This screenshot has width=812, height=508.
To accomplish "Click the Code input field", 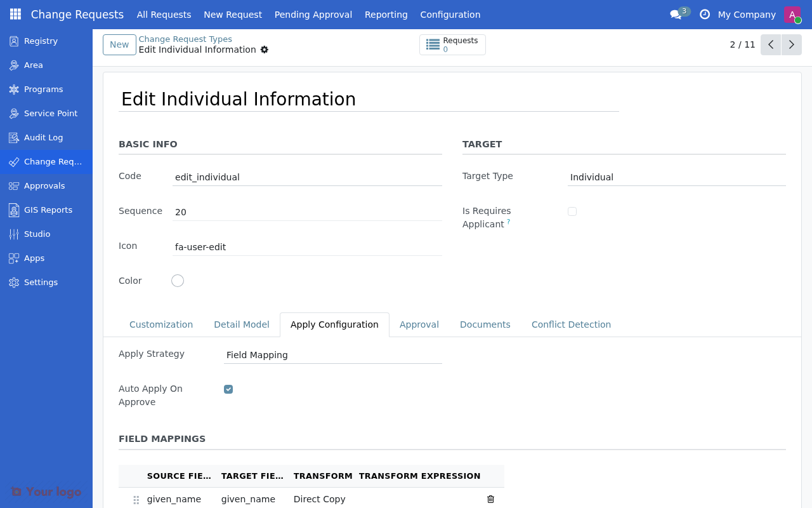I will [308, 177].
